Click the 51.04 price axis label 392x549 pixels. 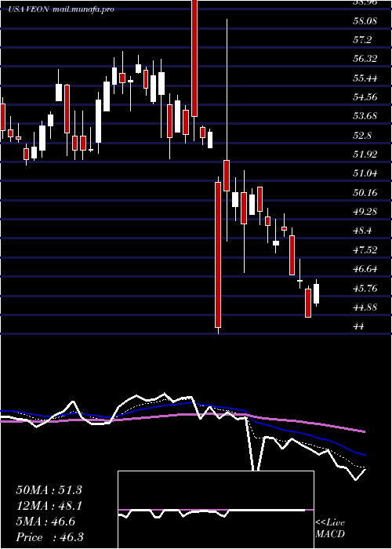(x=365, y=173)
